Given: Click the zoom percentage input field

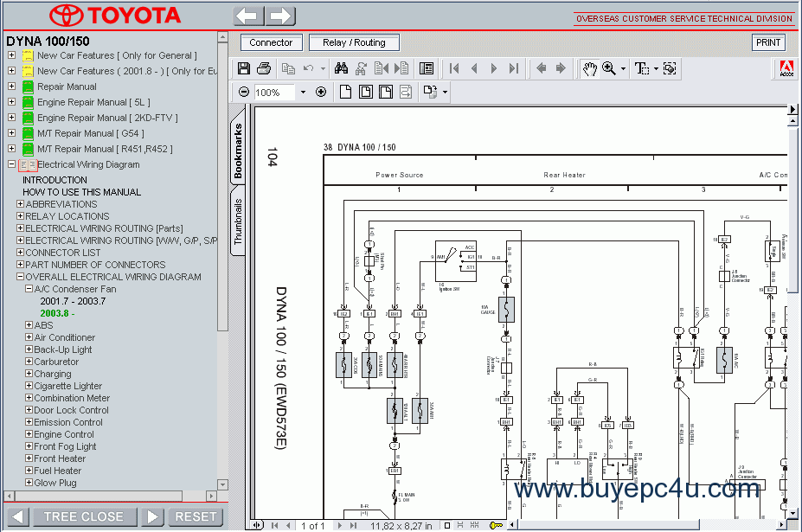Looking at the screenshot, I should click(274, 92).
